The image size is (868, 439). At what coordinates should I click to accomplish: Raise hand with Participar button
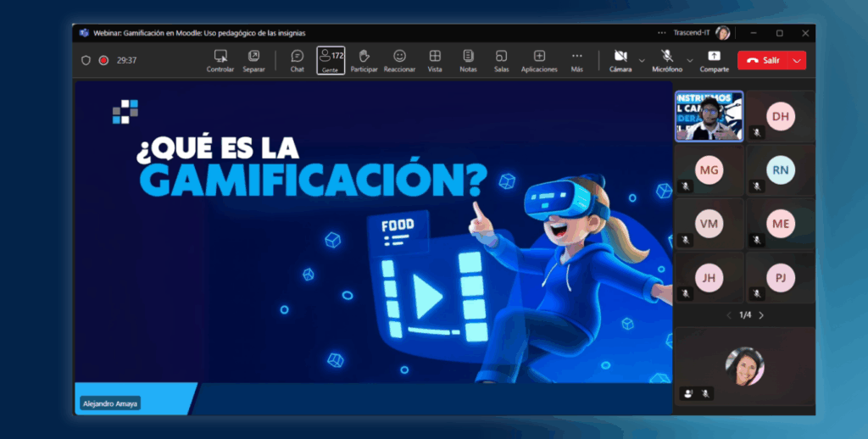pos(364,59)
